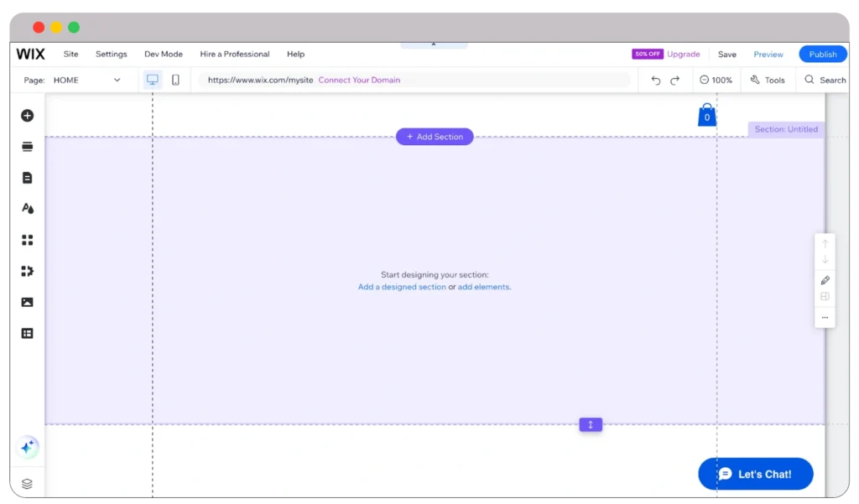The image size is (859, 504).
Task: Open the Layers panel at sidebar bottom
Action: pyautogui.click(x=27, y=483)
